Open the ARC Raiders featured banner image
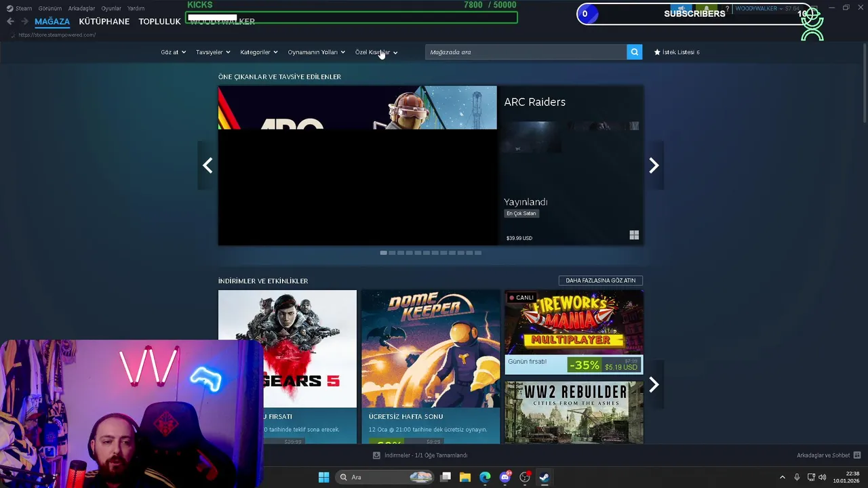The height and width of the screenshot is (488, 868). pyautogui.click(x=357, y=165)
